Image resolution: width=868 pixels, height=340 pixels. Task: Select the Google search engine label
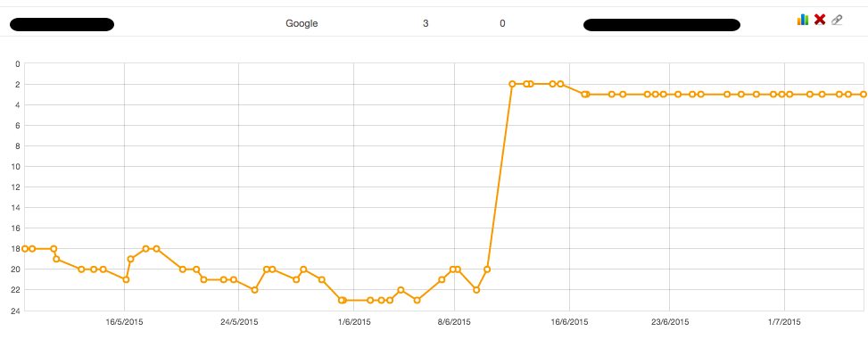pos(302,24)
